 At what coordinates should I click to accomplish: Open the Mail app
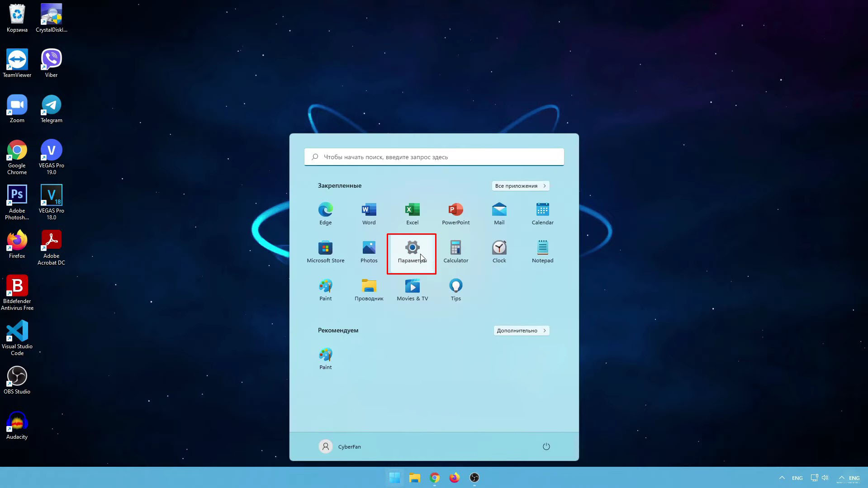(499, 213)
